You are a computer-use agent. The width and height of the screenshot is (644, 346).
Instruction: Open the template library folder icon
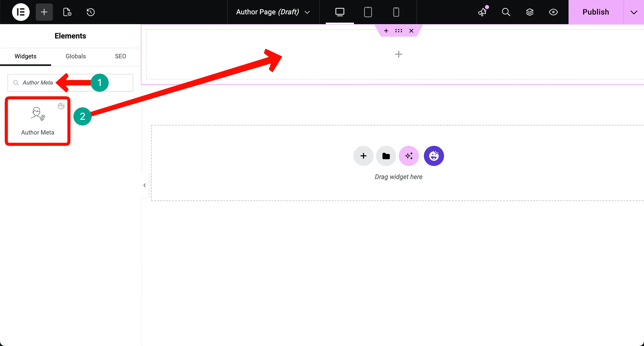coord(386,156)
